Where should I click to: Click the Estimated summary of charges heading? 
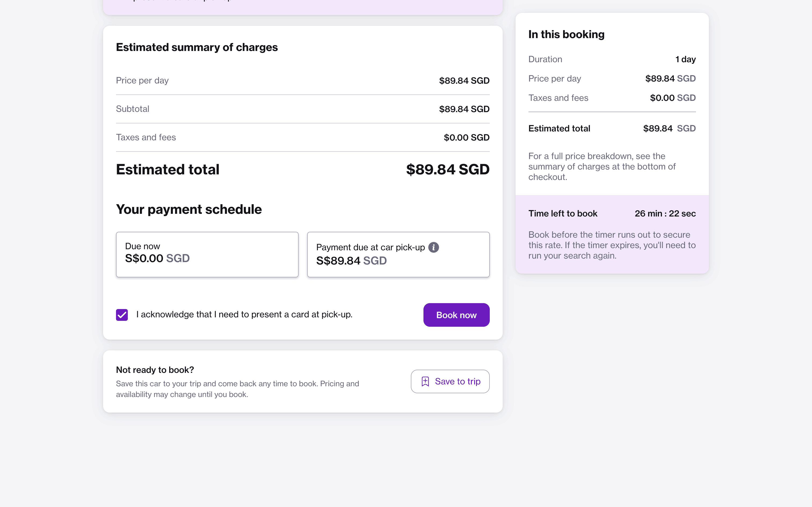[x=197, y=47]
